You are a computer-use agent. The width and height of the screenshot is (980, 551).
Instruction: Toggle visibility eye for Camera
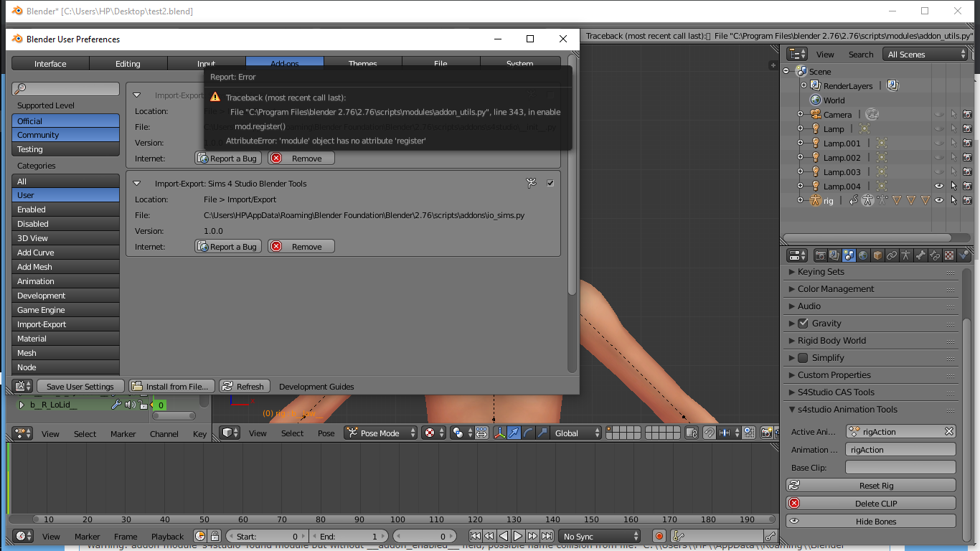point(938,115)
